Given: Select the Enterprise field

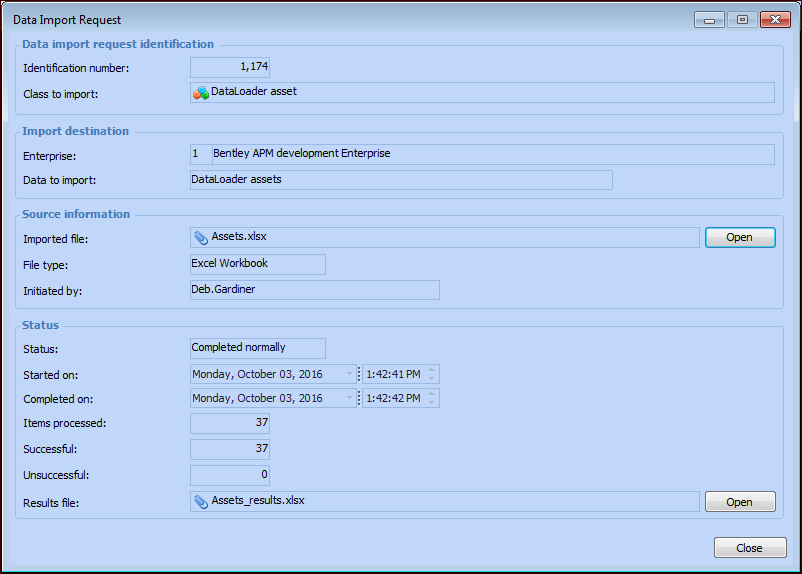Looking at the screenshot, I should (x=482, y=154).
